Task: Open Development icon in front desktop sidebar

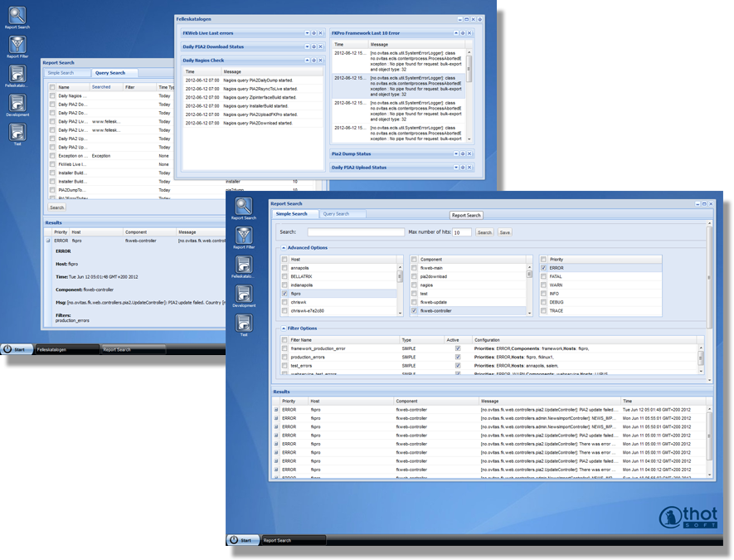Action: (x=244, y=293)
